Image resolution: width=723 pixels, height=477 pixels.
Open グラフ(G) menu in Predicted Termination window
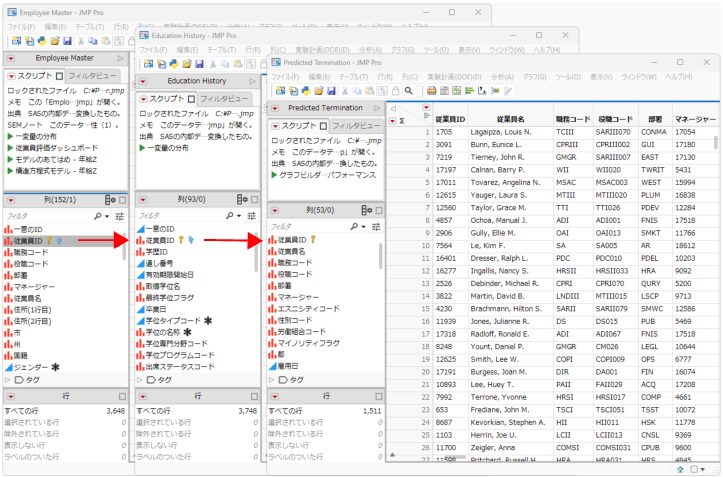pyautogui.click(x=534, y=77)
